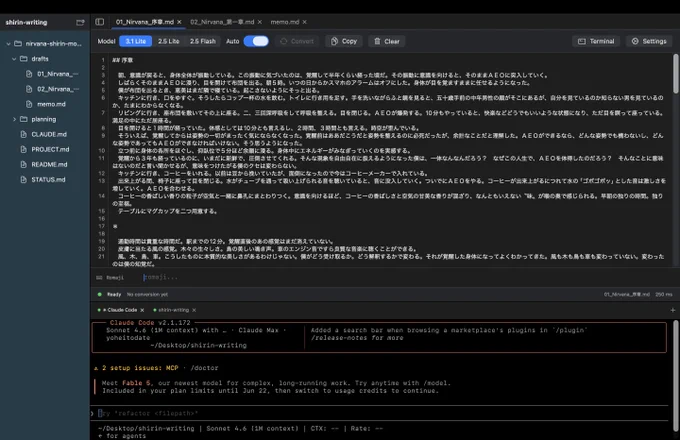Click the Convert button
680x440 pixels.
tap(297, 41)
